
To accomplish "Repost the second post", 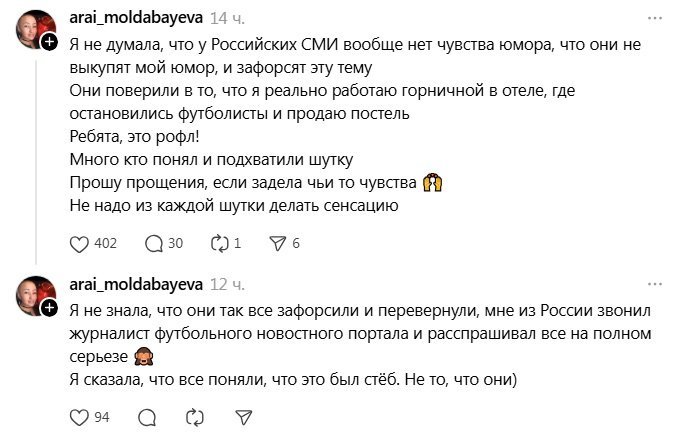I will 196,416.
